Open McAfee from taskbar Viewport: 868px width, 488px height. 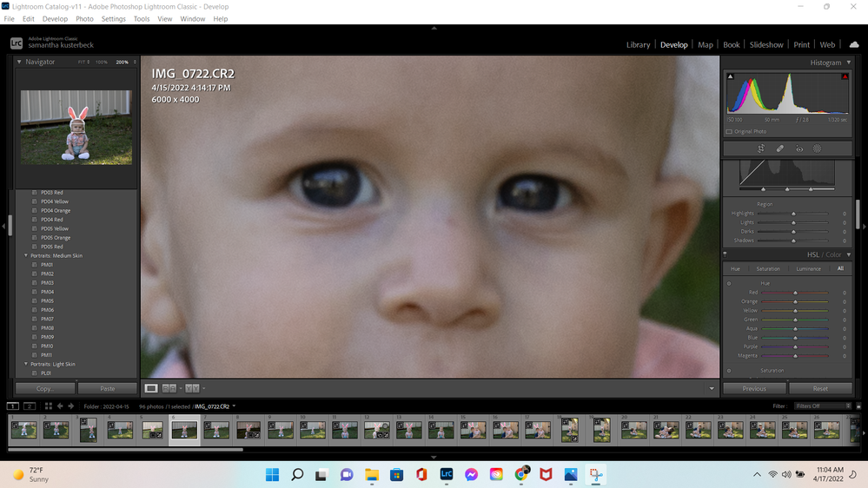click(x=546, y=475)
